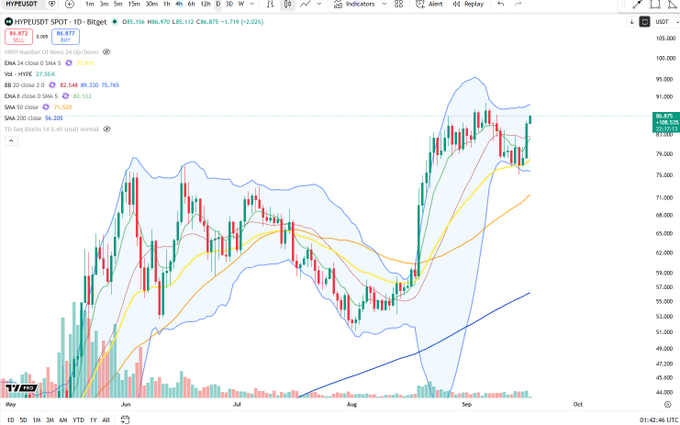Click the red SELL 86.872 button
Screen dimensions: 680x425
coord(18,36)
